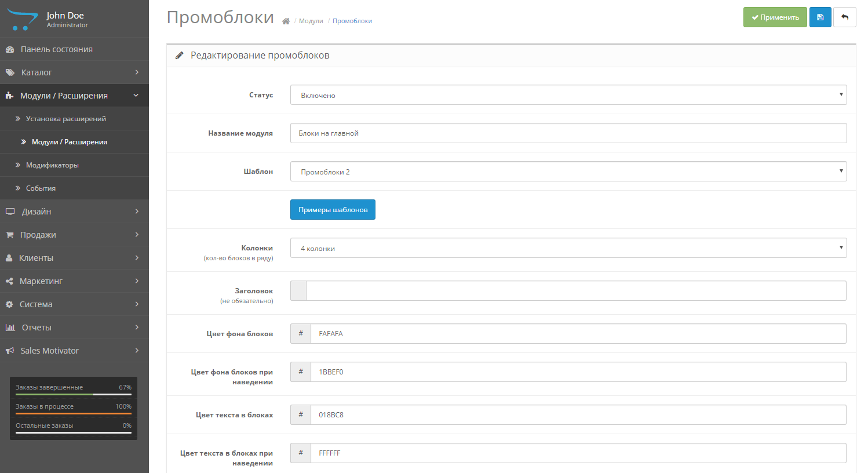The image size is (868, 473).
Task: Expand the Дизайн sidebar menu
Action: (74, 212)
